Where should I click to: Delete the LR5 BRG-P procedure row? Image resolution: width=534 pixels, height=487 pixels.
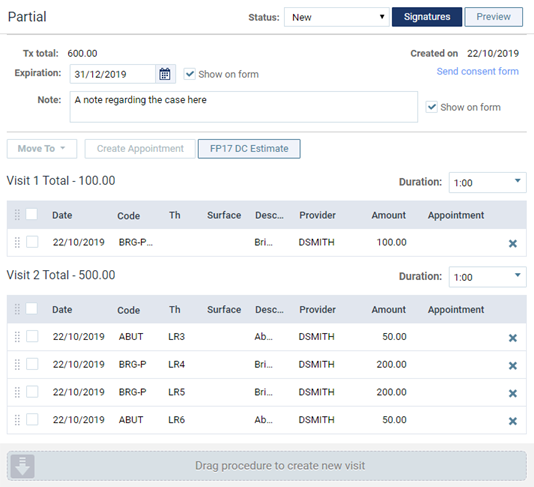[513, 393]
